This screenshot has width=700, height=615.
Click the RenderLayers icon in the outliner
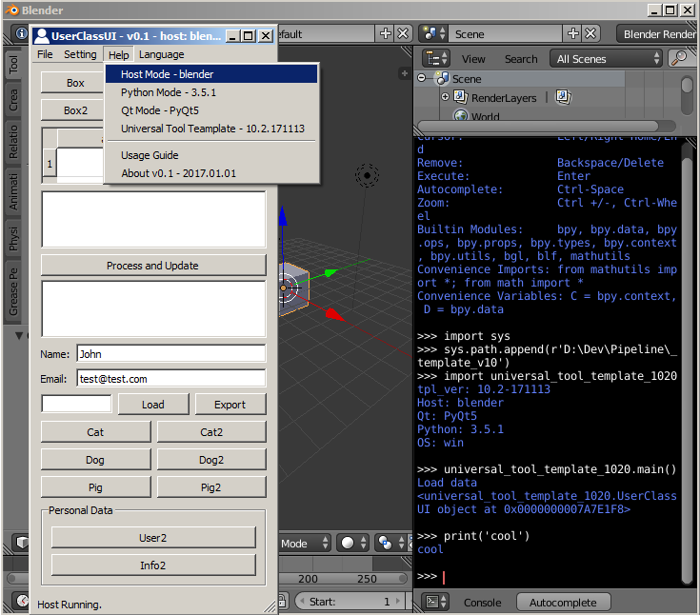460,97
